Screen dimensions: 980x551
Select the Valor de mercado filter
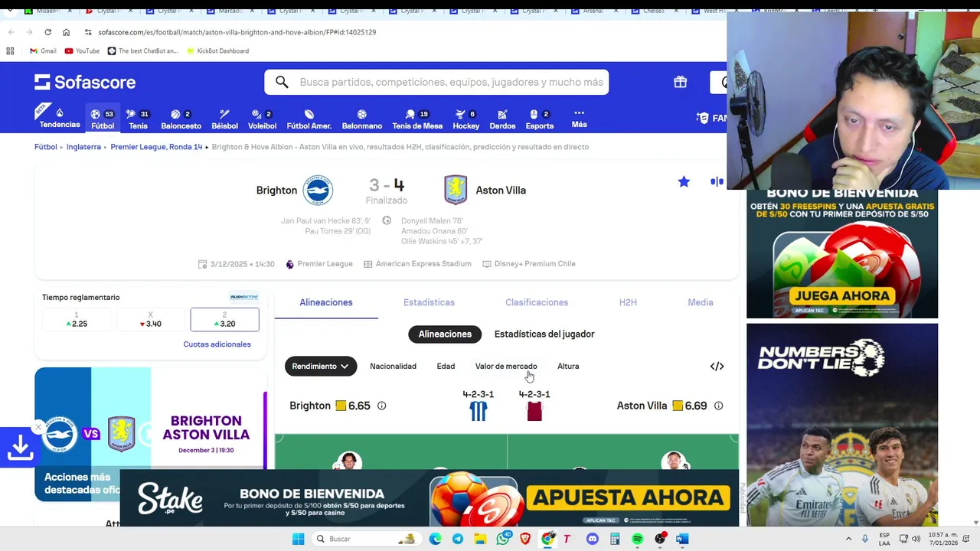(x=506, y=366)
